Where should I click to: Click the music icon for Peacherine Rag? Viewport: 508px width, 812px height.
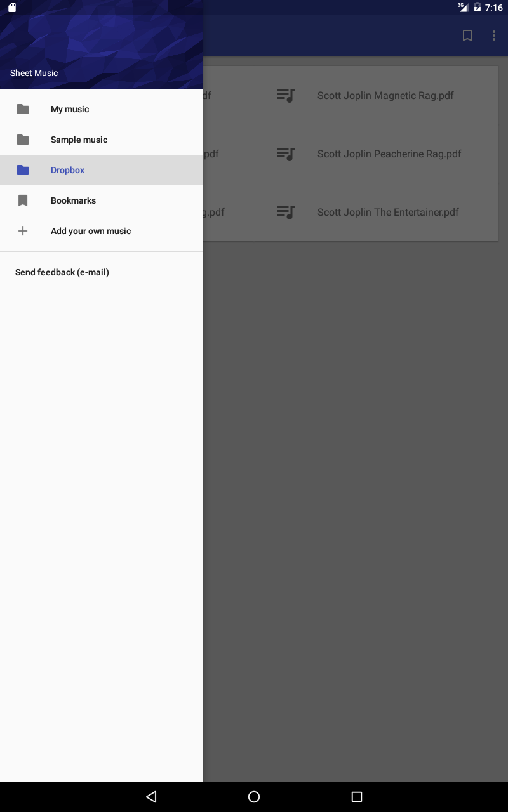pyautogui.click(x=286, y=154)
